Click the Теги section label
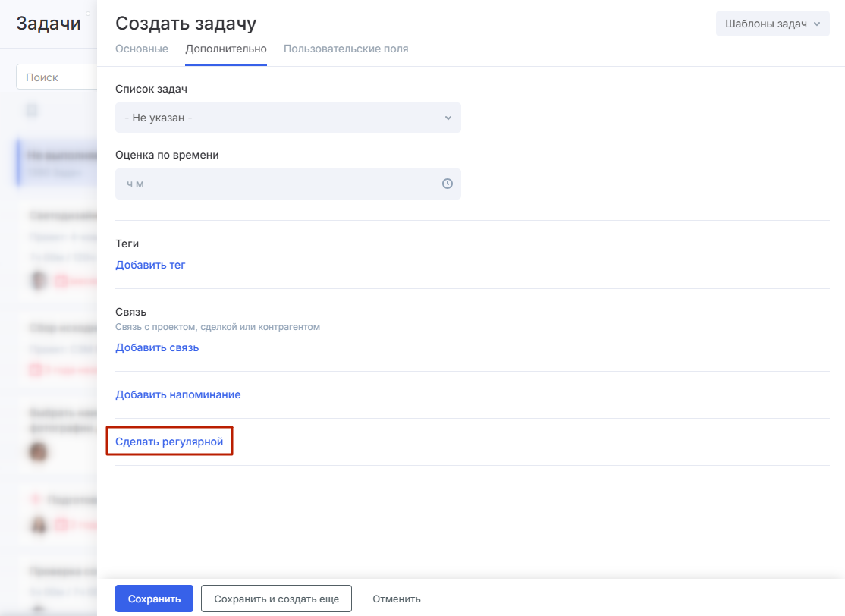 pyautogui.click(x=127, y=244)
